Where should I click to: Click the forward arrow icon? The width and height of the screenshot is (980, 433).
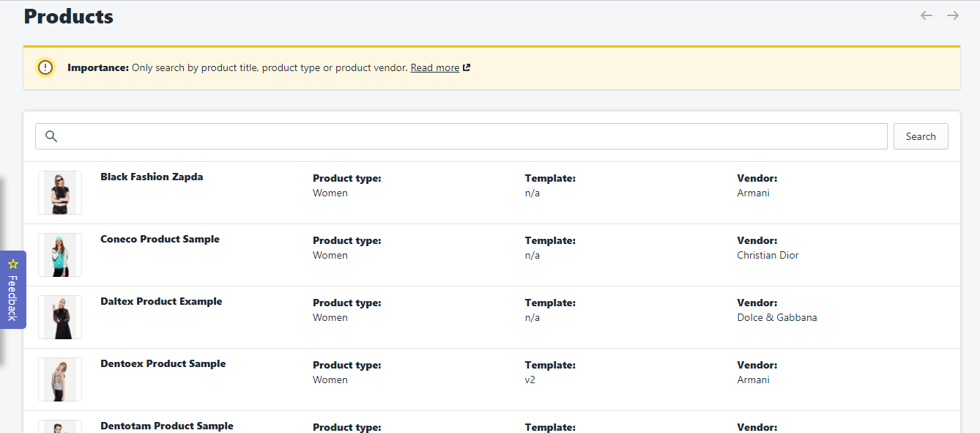(x=953, y=15)
